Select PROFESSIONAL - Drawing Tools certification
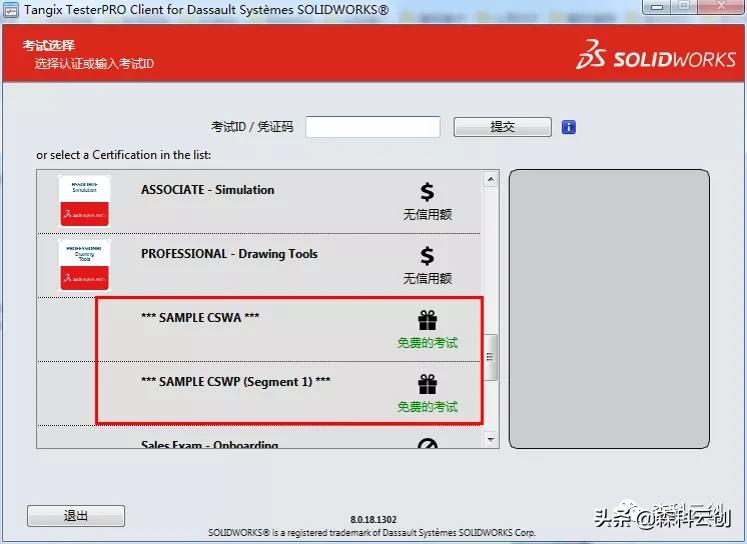Screen dimensions: 747x544 [x=259, y=265]
